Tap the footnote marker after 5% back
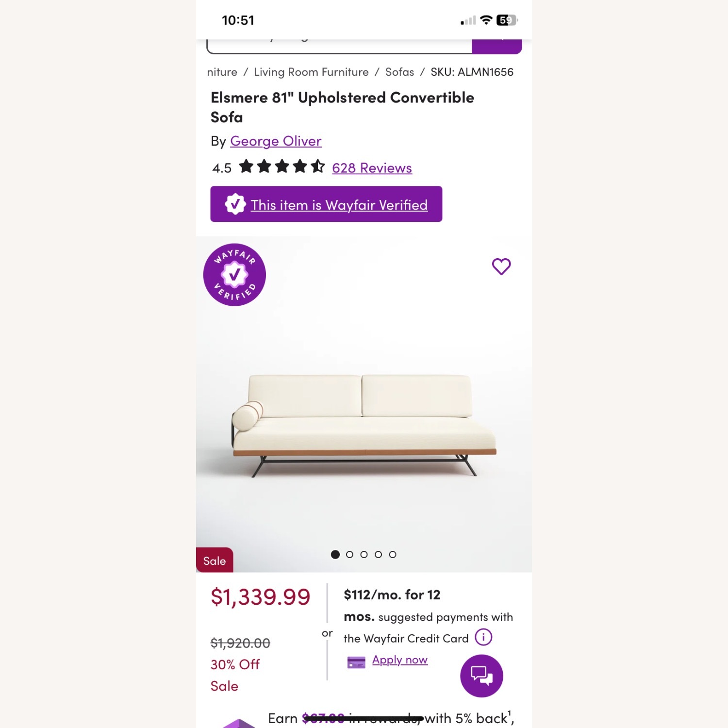The height and width of the screenshot is (728, 728). [x=508, y=712]
